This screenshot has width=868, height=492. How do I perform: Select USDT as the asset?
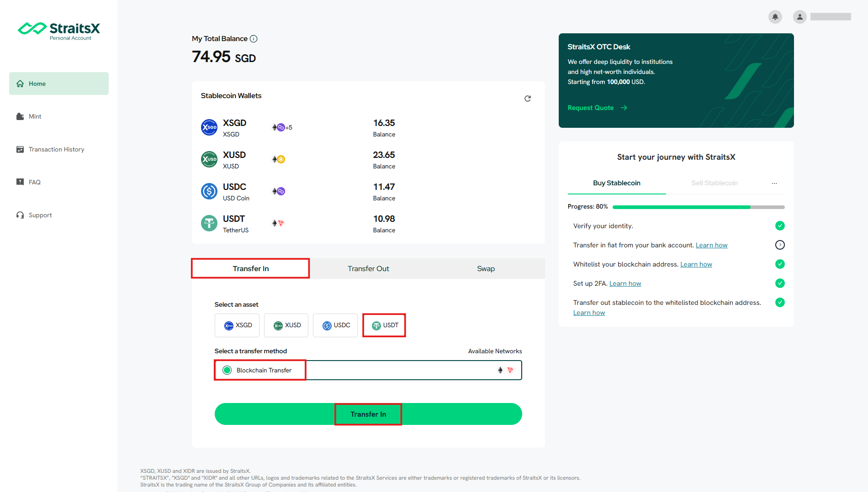tap(384, 325)
